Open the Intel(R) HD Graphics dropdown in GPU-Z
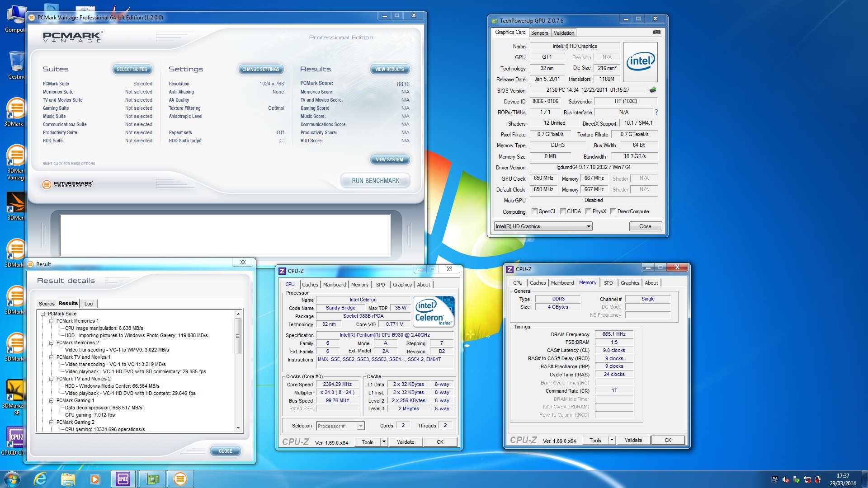 click(x=543, y=226)
